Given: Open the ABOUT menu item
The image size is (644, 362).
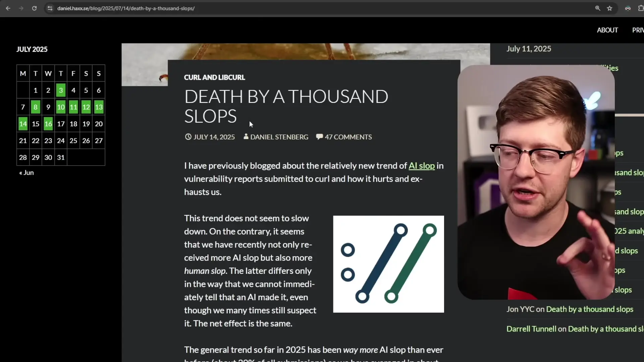Looking at the screenshot, I should (607, 30).
